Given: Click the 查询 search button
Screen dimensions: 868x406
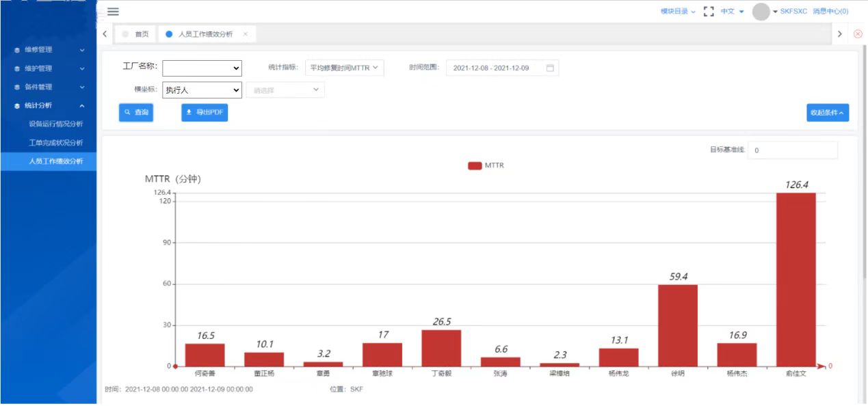Looking at the screenshot, I should [x=136, y=112].
